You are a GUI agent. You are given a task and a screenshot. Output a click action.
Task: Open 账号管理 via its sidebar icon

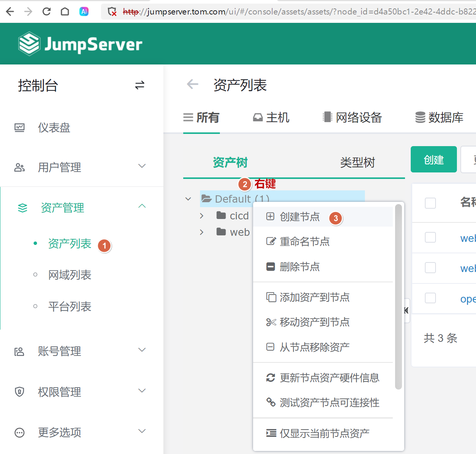pos(19,351)
